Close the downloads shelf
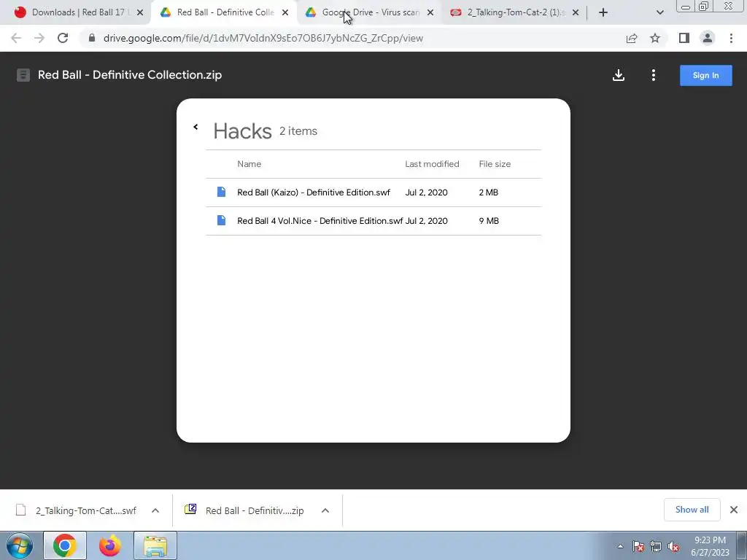Screen dimensions: 747x560 734,510
